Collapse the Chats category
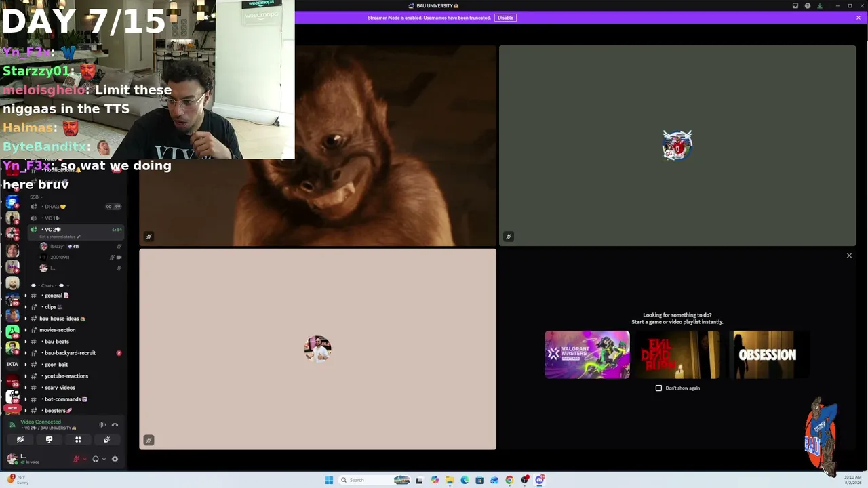The image size is (868, 488). tap(51, 285)
